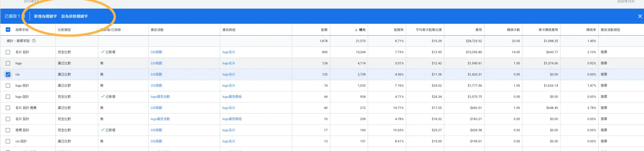Sort by the 費用 column header
This screenshot has width=644, height=151.
[x=479, y=30]
